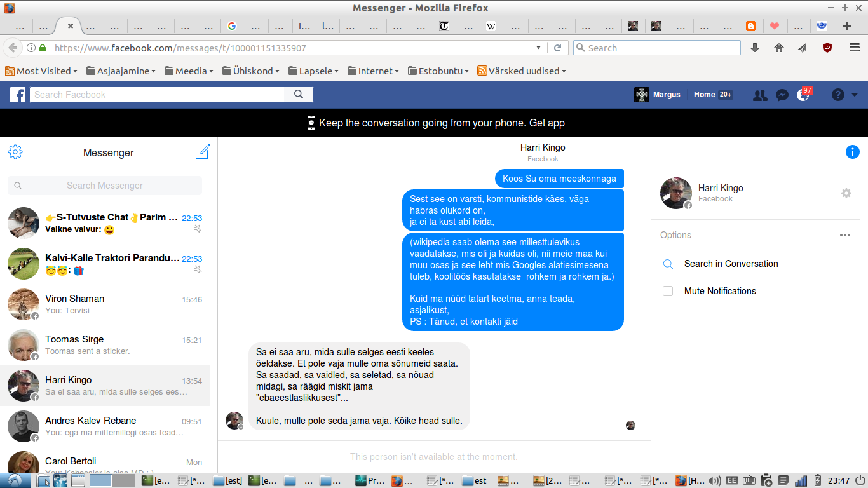Open gear icon beside Harri Kingo profile
868x488 pixels.
tap(846, 193)
